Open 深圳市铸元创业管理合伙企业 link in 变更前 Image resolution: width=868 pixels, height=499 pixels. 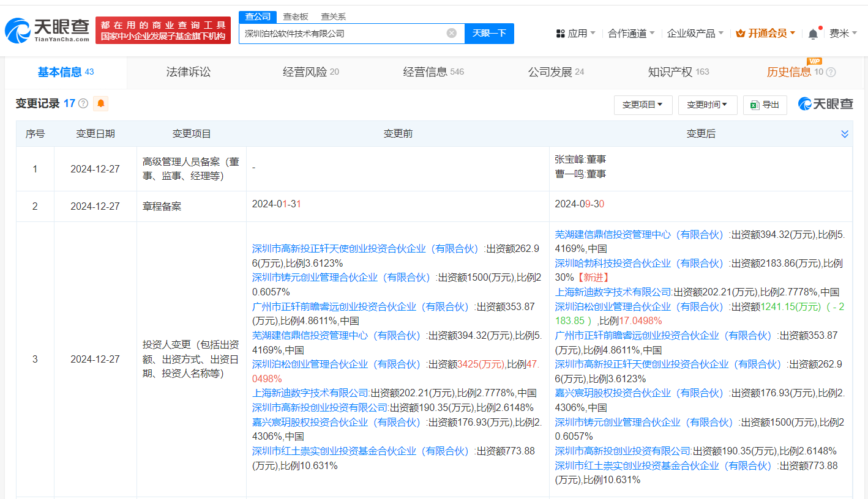pyautogui.click(x=344, y=278)
